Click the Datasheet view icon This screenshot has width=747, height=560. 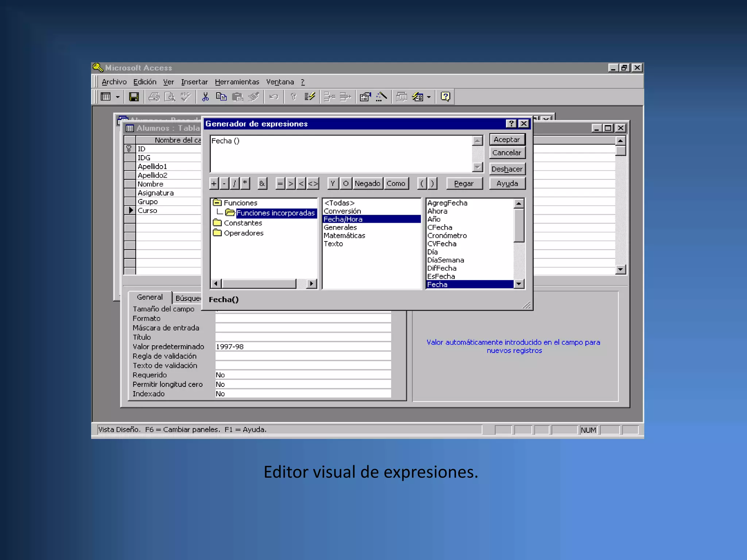106,97
